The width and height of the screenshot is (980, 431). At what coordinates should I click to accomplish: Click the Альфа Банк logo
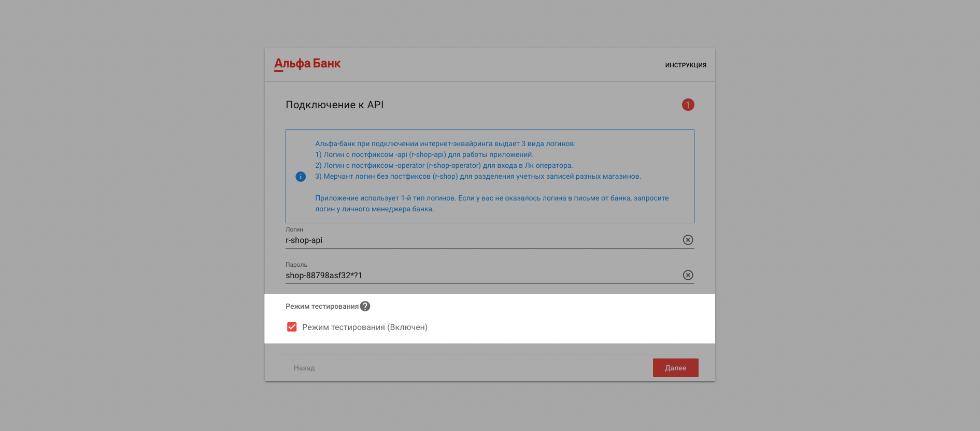point(307,64)
